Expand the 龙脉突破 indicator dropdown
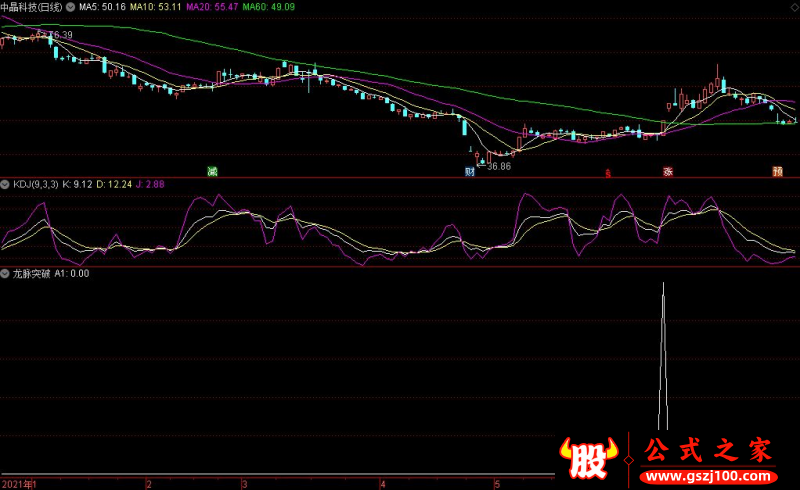This screenshot has width=800, height=490. (5, 274)
